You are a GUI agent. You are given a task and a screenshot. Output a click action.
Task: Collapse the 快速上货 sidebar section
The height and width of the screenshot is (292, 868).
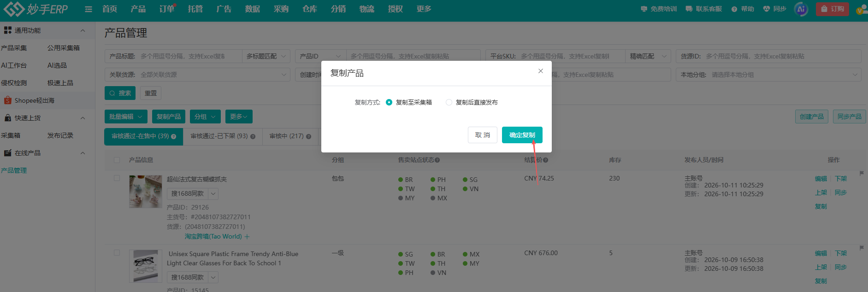(x=83, y=118)
